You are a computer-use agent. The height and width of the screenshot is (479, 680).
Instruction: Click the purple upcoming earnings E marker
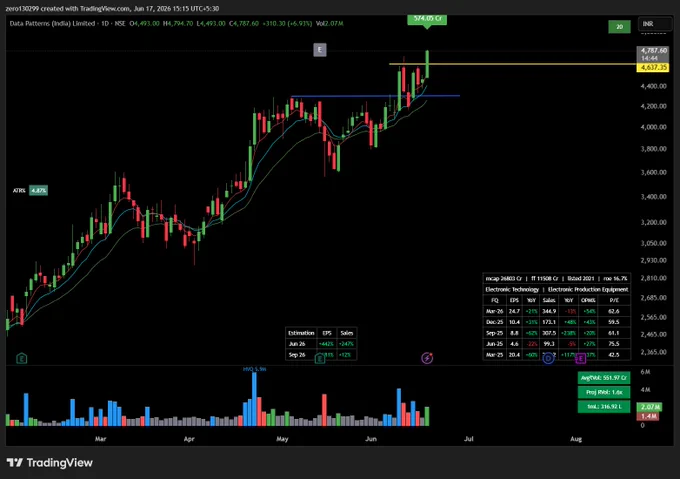point(581,358)
